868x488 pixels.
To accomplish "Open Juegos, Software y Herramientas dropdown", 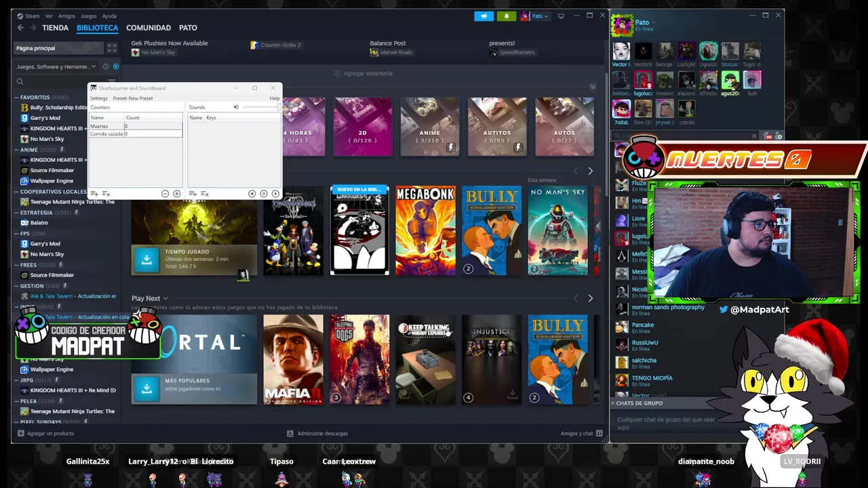I will click(57, 66).
